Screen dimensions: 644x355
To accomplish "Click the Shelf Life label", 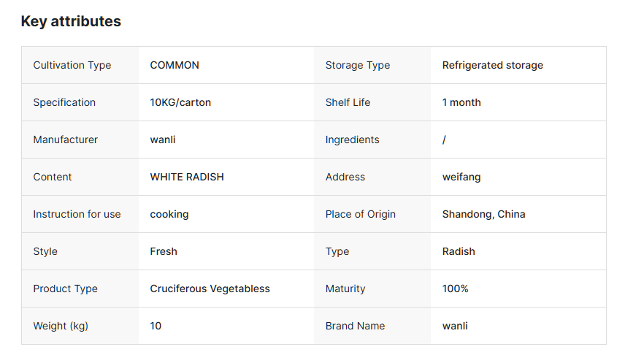I will point(348,102).
